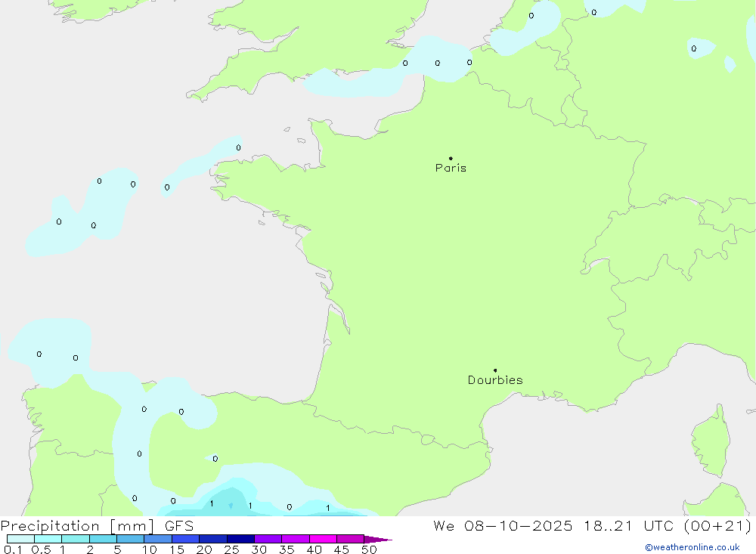
Task: Click the legend value label 0.1
Action: pyautogui.click(x=13, y=549)
